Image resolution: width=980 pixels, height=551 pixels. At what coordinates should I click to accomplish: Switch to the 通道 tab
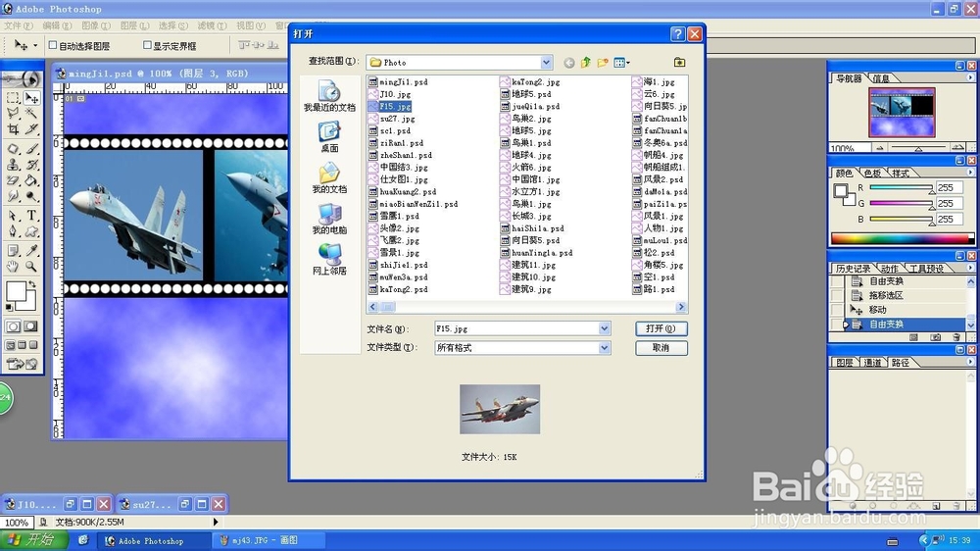coord(872,363)
